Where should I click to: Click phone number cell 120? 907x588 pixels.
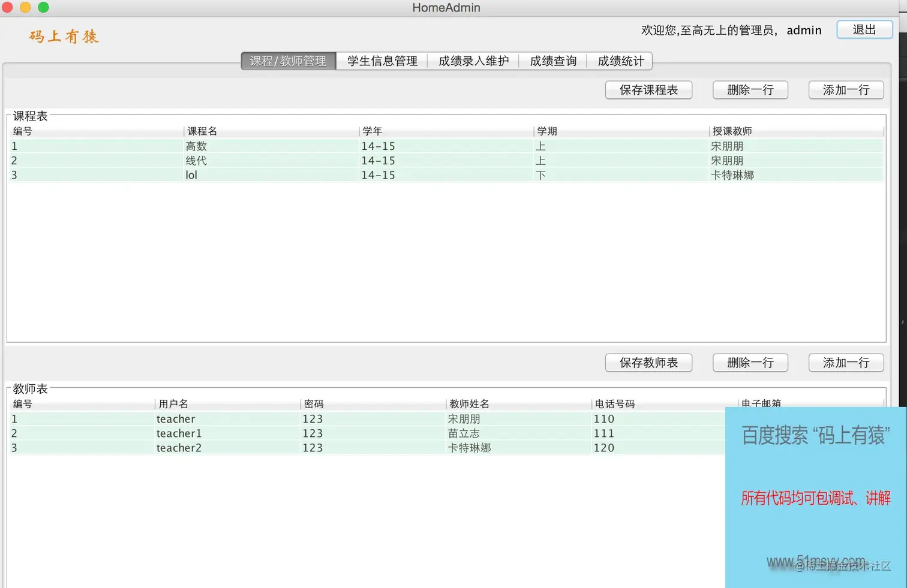coord(659,448)
